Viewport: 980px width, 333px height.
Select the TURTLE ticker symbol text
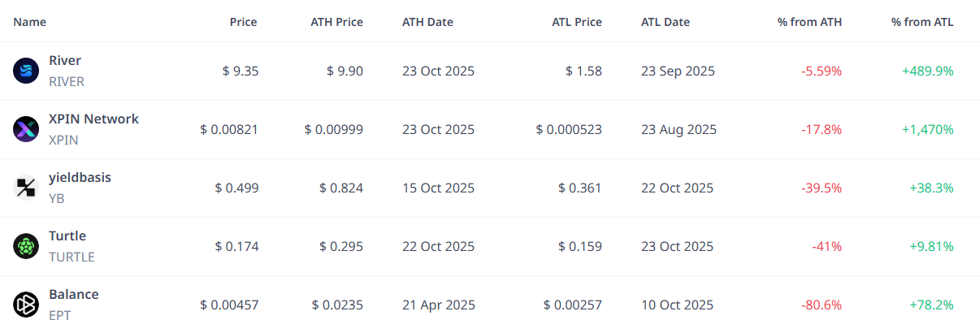[72, 257]
